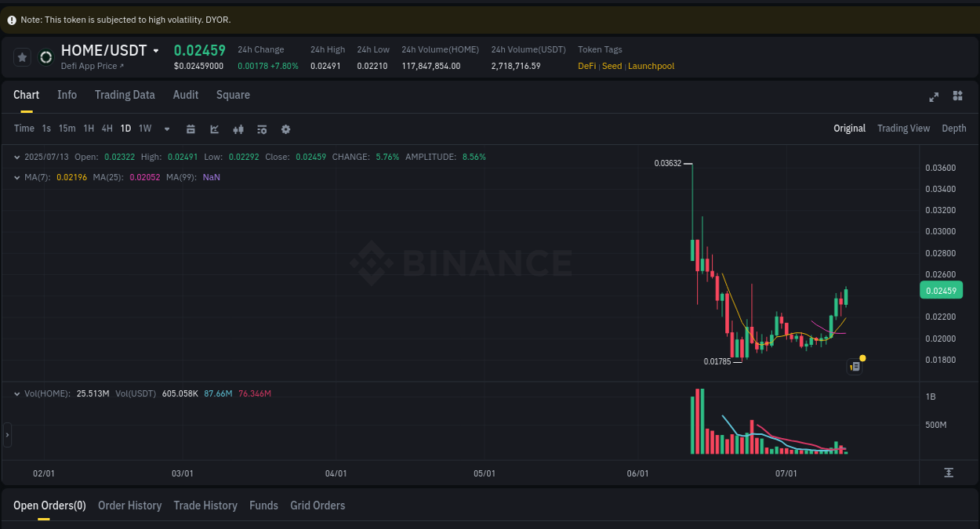Select the candlestick style icon
This screenshot has height=529, width=980.
(238, 129)
